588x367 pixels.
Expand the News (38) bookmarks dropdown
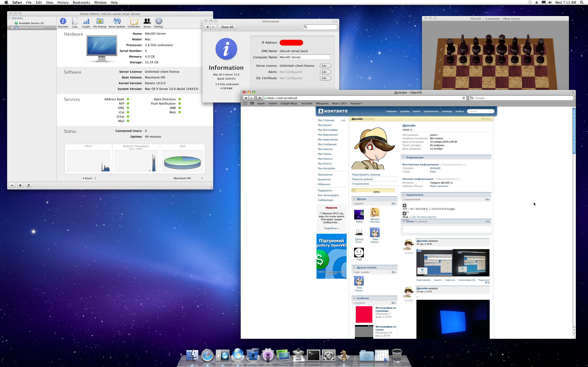pos(339,103)
